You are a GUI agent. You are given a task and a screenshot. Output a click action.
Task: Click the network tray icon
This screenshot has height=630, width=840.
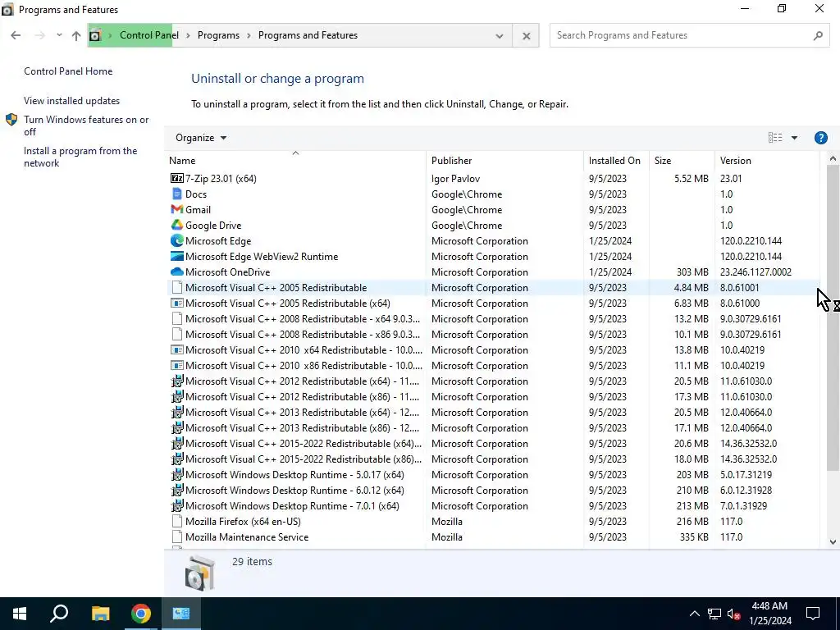tap(714, 614)
